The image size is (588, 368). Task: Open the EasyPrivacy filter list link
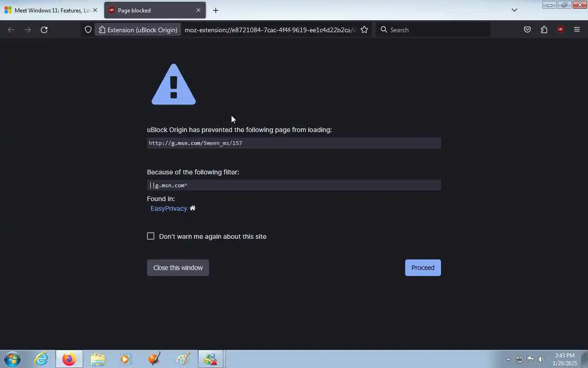pos(169,208)
